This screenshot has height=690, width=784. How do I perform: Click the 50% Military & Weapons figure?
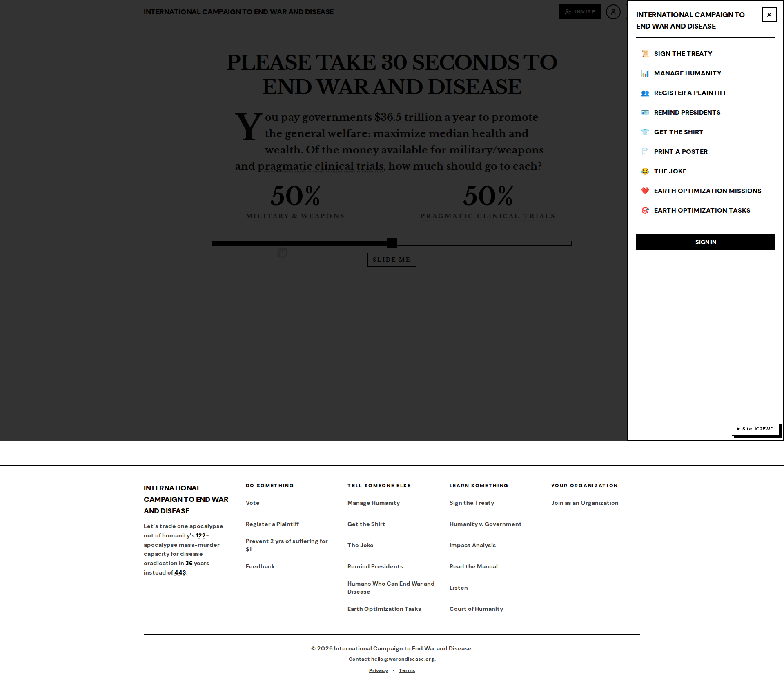coord(295,196)
